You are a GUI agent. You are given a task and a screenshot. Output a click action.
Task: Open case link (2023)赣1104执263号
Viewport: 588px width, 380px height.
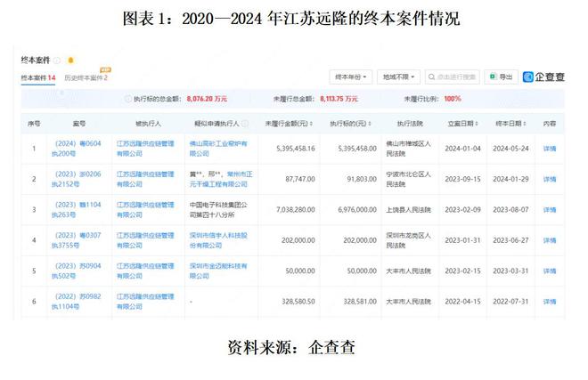click(77, 209)
